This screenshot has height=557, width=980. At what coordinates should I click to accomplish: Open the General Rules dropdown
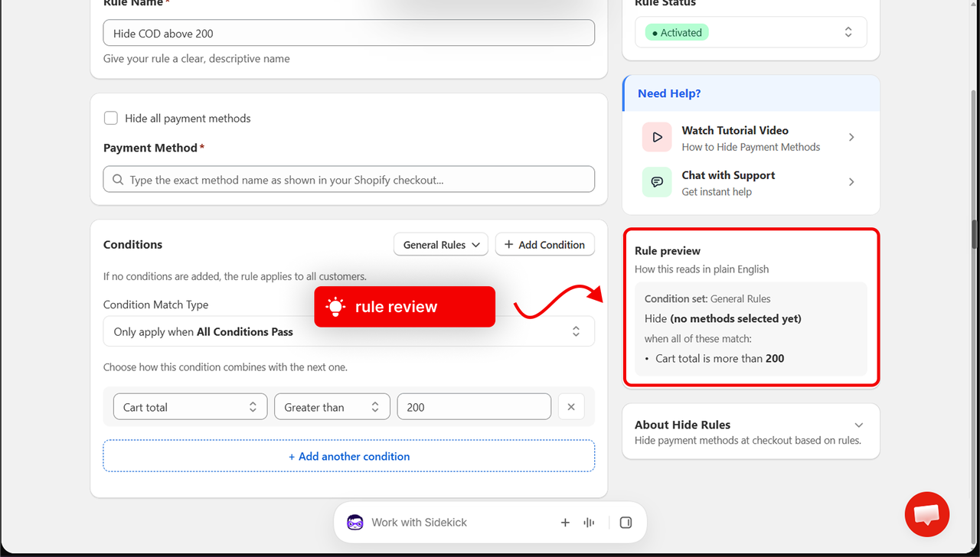tap(441, 245)
